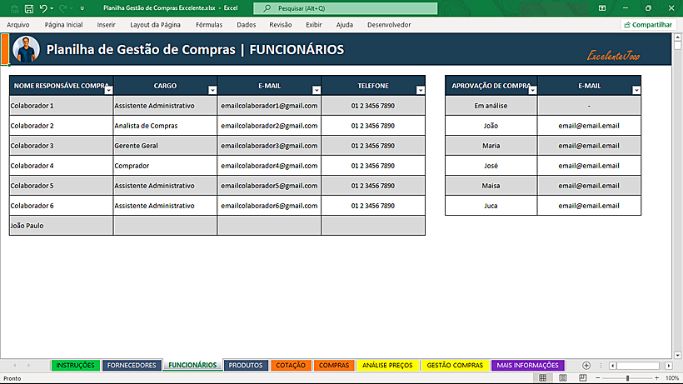Open filter dropdown for CARGO column

pyautogui.click(x=212, y=90)
